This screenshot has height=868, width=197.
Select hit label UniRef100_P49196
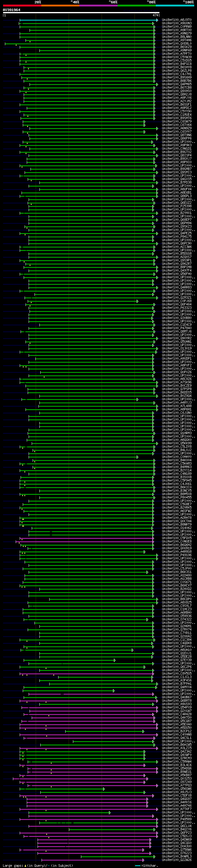(177, 555)
